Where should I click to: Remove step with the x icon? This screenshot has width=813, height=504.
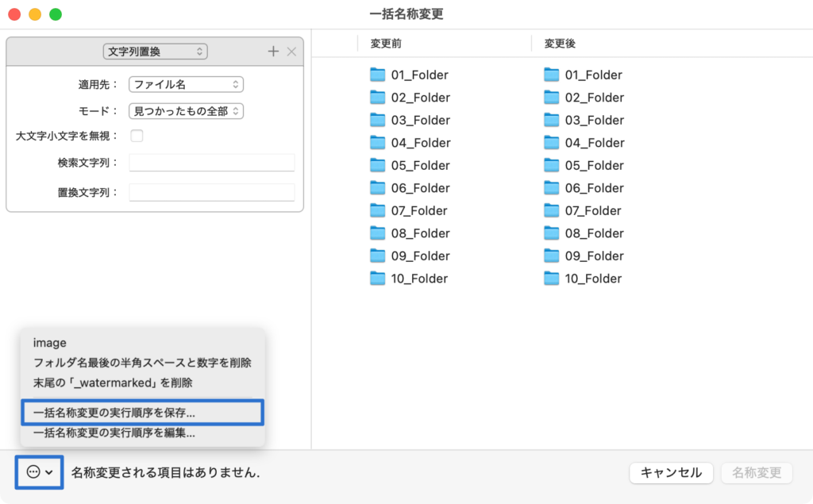(291, 52)
